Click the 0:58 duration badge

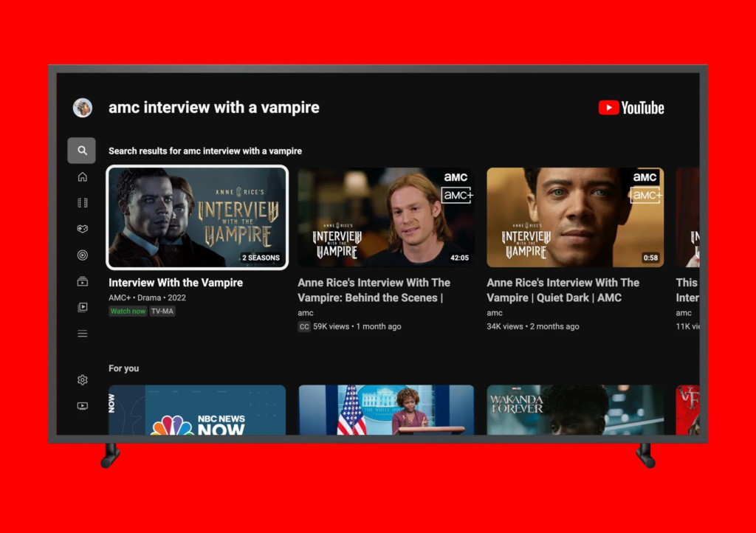650,258
